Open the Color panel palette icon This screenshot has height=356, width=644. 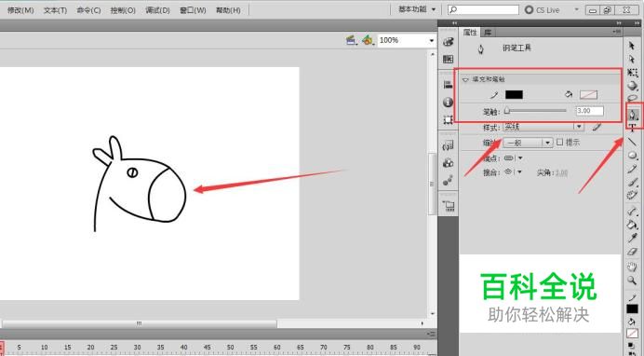(448, 42)
